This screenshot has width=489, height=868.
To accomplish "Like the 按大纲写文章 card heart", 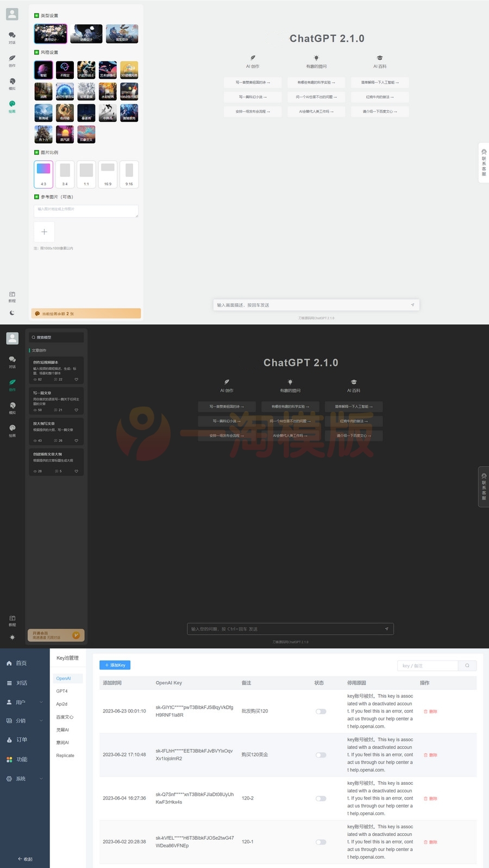I will (x=76, y=440).
